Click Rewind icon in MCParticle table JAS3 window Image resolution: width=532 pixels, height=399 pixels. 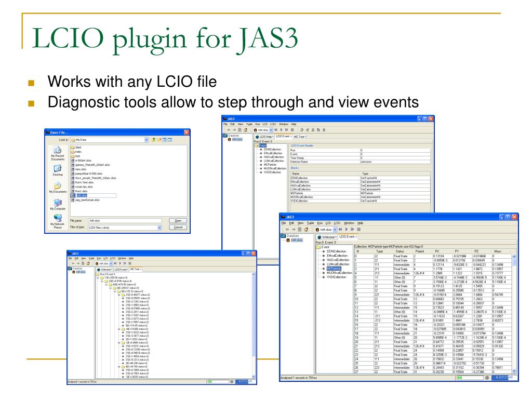(x=340, y=230)
